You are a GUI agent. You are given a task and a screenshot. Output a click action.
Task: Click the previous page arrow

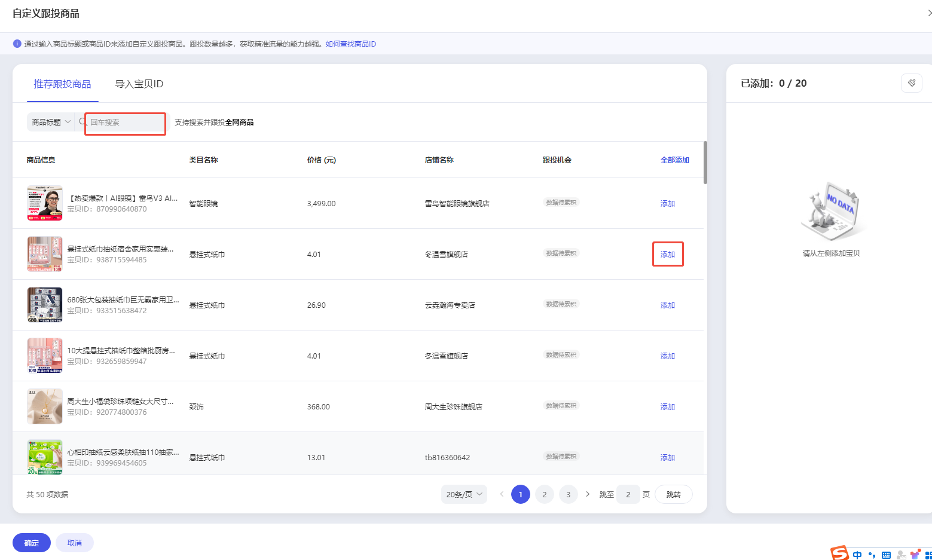(x=502, y=494)
